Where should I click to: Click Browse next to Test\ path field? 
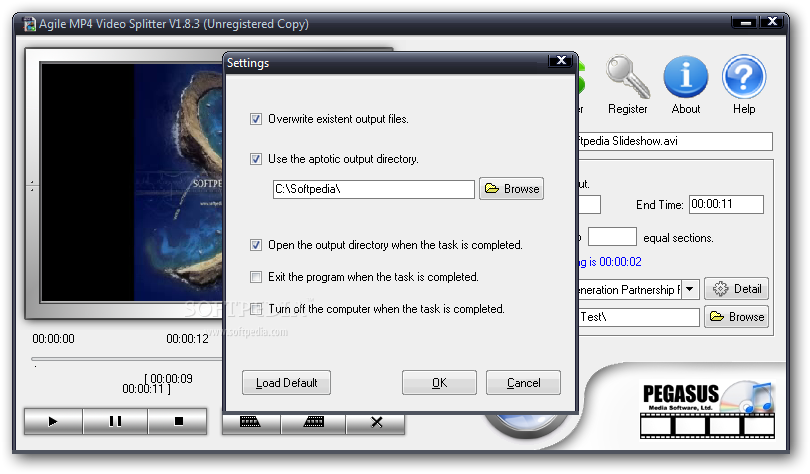[737, 317]
